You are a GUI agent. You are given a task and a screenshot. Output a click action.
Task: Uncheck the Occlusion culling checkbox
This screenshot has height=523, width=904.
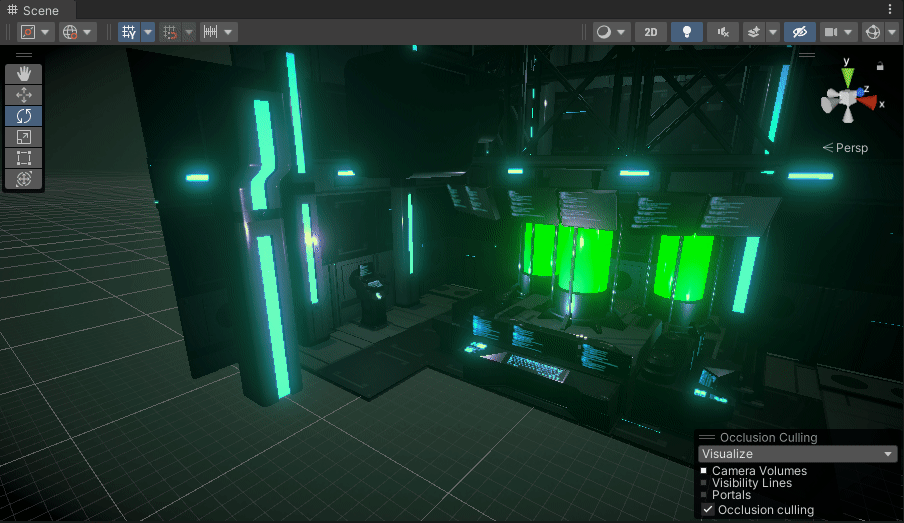coord(707,510)
